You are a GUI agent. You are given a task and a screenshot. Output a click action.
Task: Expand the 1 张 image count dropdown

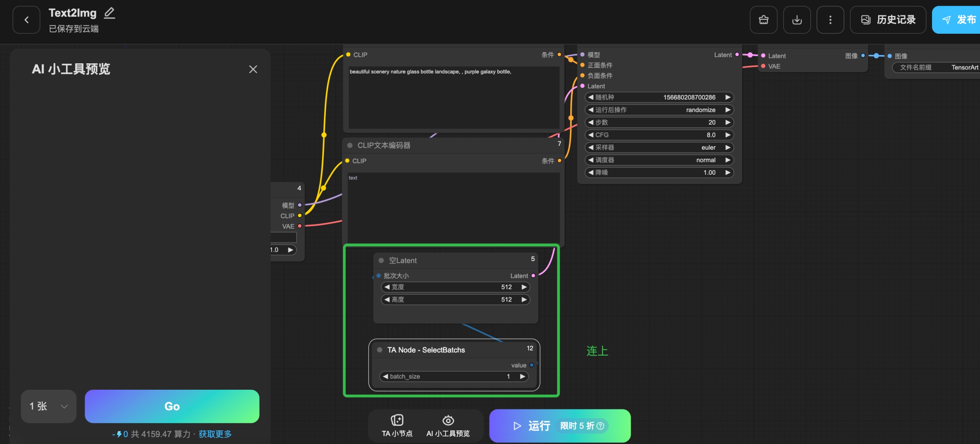pyautogui.click(x=48, y=406)
